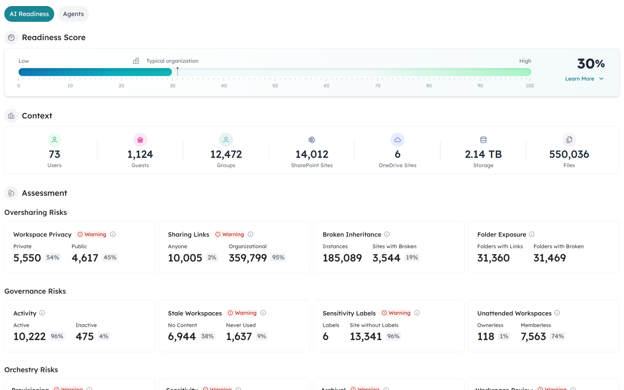Click the Context section icon
This screenshot has width=624, height=390.
click(11, 116)
